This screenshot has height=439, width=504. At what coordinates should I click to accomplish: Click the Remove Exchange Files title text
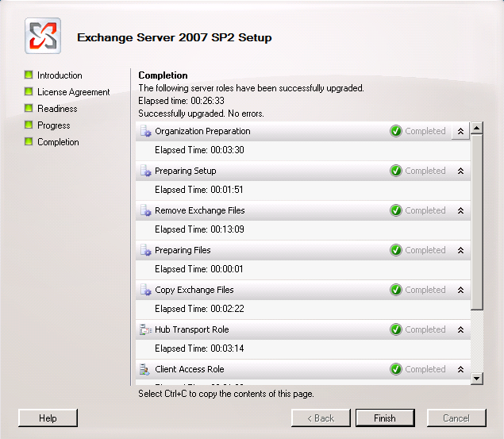tap(199, 210)
